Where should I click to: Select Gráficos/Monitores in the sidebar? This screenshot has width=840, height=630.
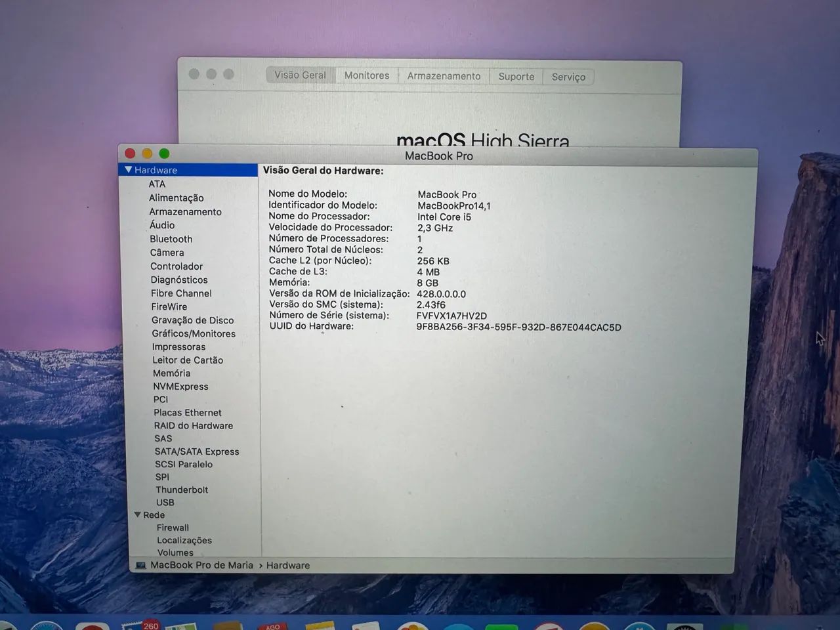(194, 333)
